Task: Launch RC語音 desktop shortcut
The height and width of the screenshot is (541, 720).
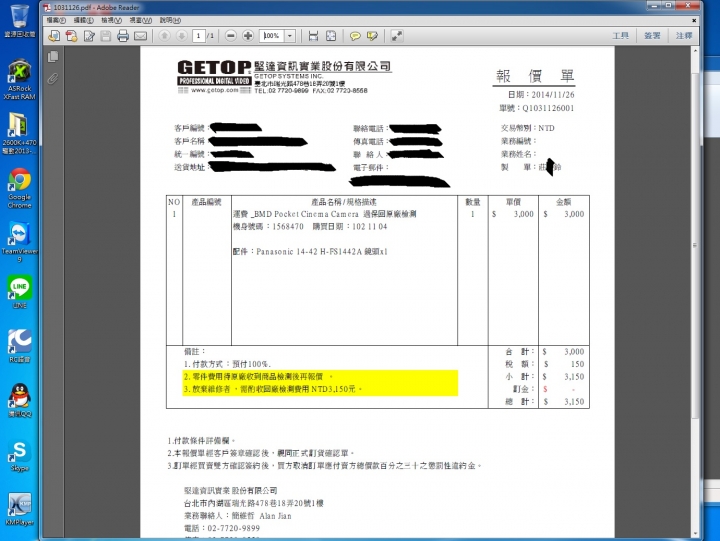Action: click(19, 346)
